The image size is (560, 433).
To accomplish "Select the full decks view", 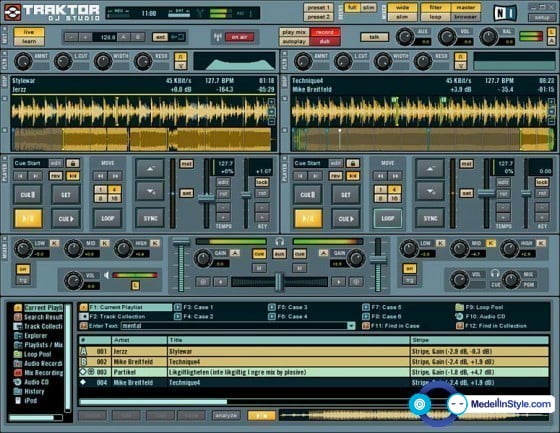I will (x=352, y=8).
